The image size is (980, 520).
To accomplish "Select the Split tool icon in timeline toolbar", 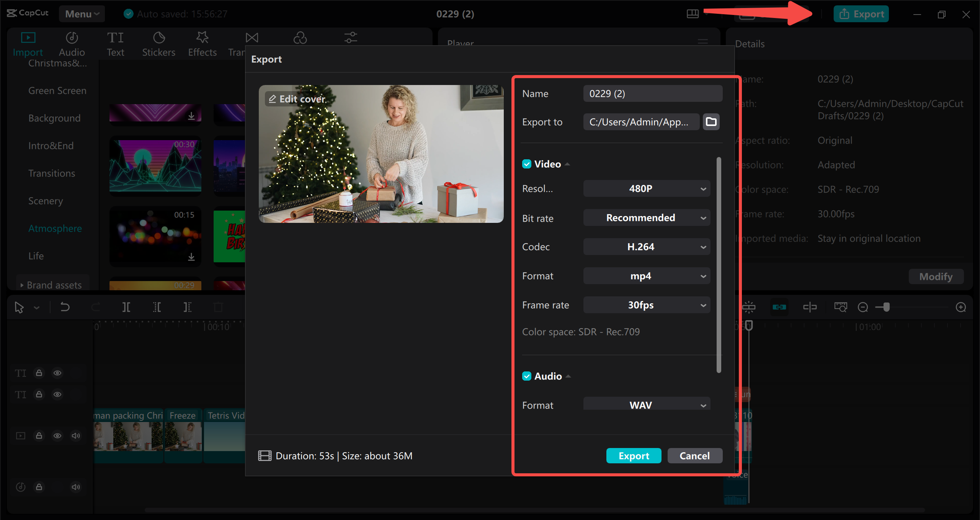I will coord(126,307).
